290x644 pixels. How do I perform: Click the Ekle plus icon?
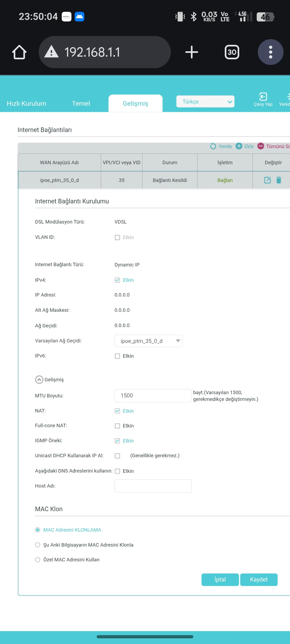[x=239, y=146]
